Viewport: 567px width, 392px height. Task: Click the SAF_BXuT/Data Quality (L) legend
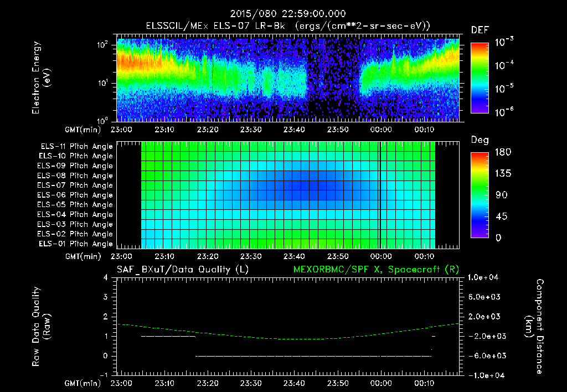click(183, 270)
